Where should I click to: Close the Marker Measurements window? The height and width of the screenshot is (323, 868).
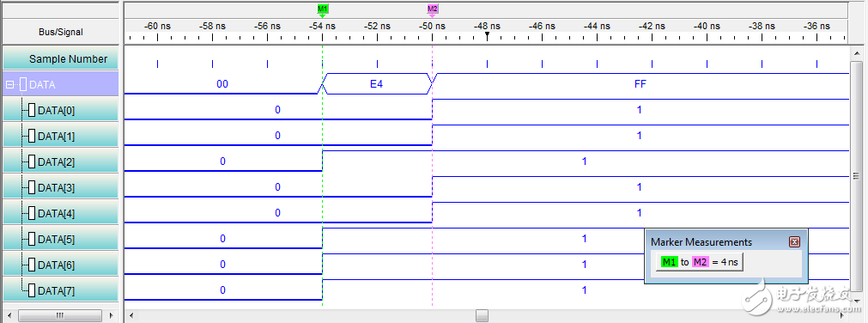tap(794, 242)
